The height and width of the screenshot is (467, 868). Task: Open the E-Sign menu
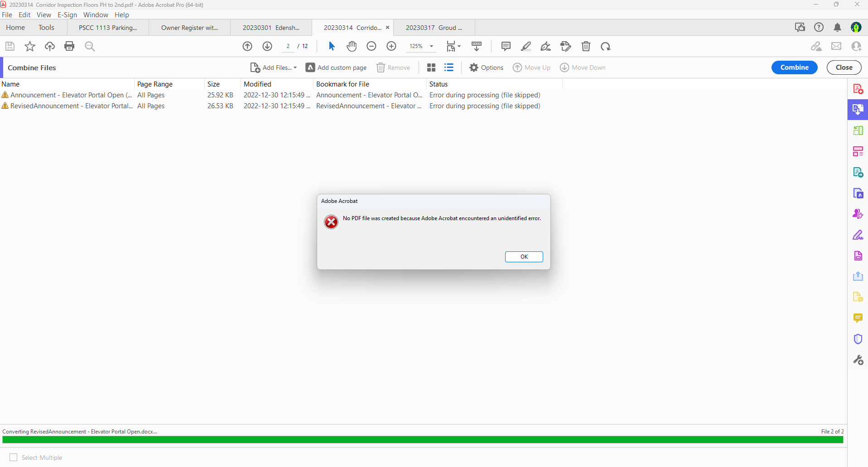pos(67,14)
